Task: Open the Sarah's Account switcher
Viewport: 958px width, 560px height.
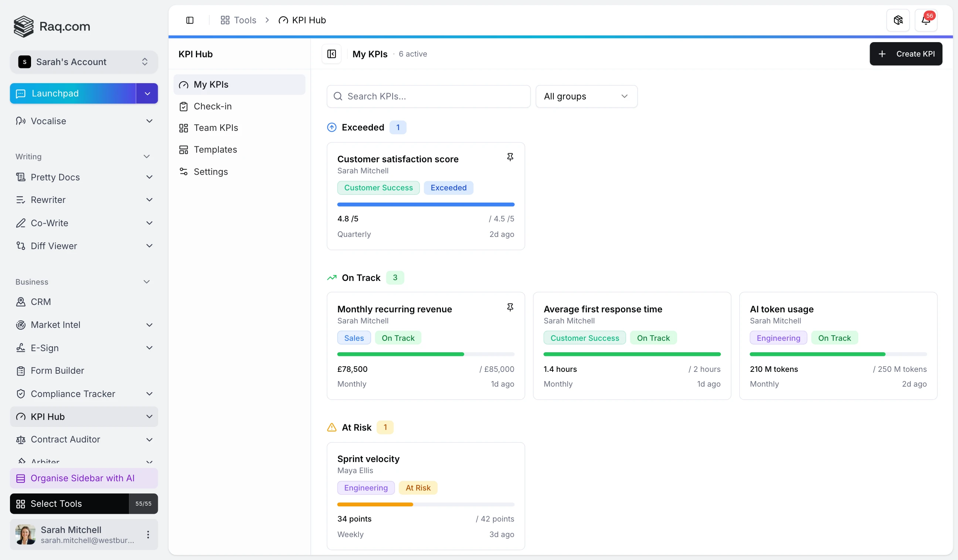Action: pyautogui.click(x=84, y=62)
